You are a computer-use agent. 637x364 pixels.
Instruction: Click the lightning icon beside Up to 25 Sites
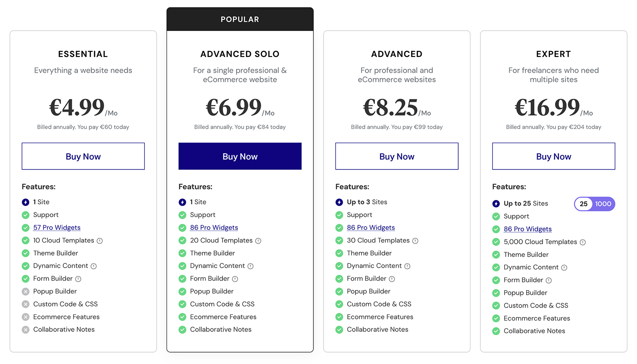(x=496, y=203)
